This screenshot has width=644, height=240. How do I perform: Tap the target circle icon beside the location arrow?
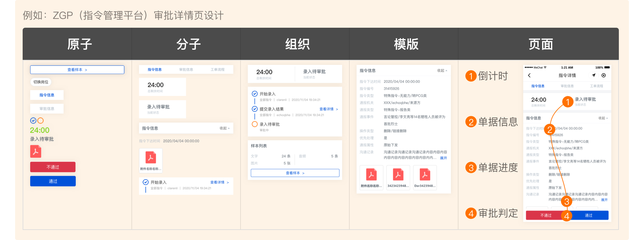(x=603, y=75)
